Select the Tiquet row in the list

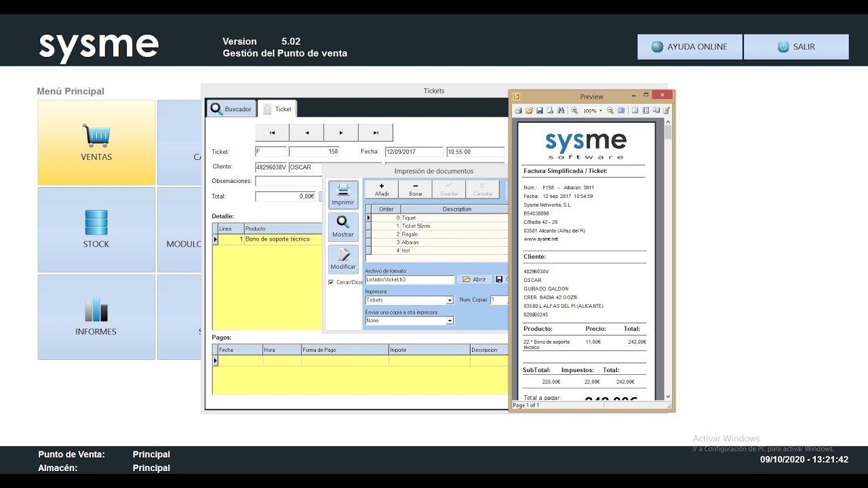[x=437, y=218]
